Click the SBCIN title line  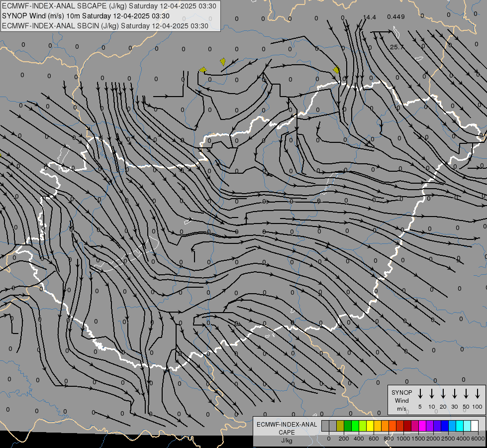point(105,26)
